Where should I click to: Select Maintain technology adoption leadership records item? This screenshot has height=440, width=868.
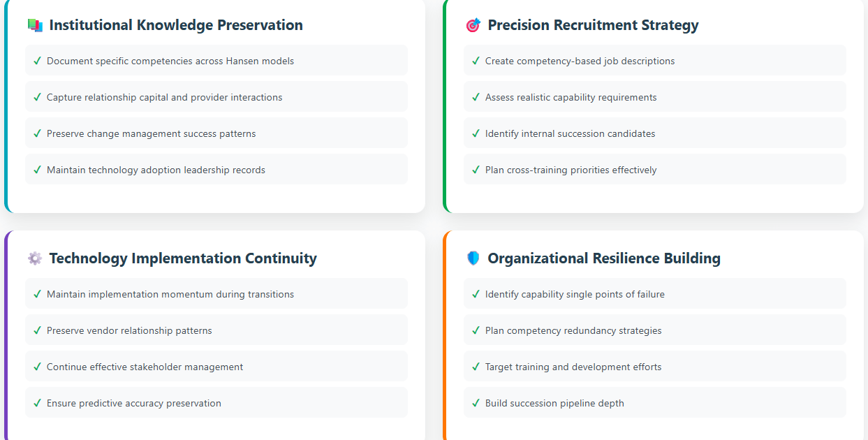(216, 170)
